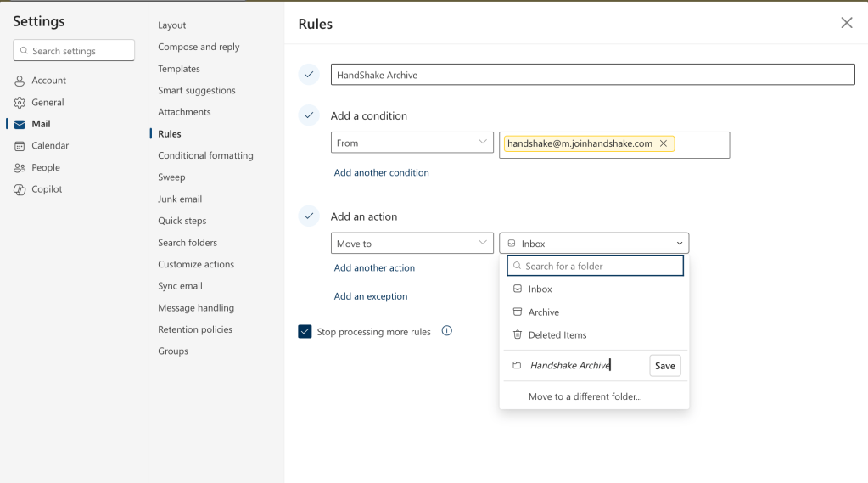This screenshot has width=868, height=483.
Task: Open Calendar settings category
Action: coord(42,146)
